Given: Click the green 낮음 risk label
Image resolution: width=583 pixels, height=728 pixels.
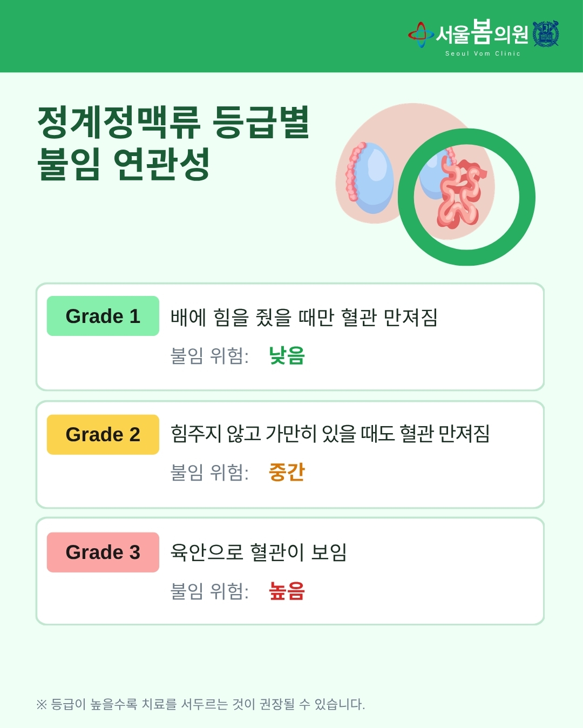Looking at the screenshot, I should point(287,355).
